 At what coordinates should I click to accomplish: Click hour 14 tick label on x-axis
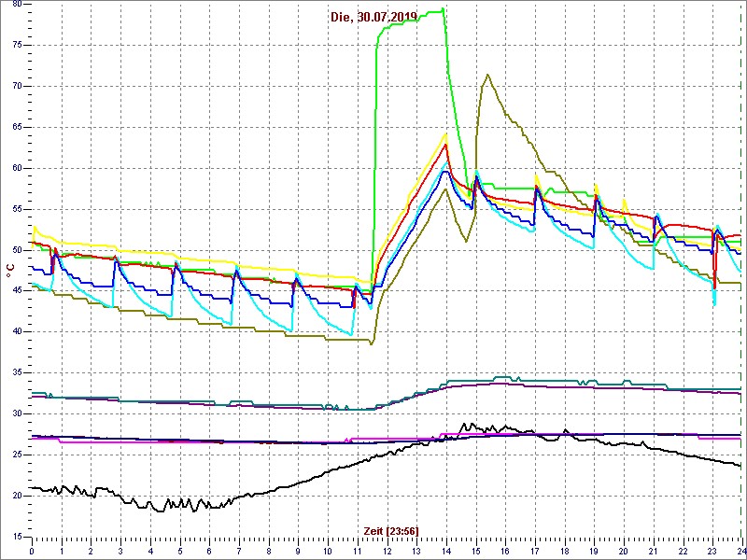(445, 552)
